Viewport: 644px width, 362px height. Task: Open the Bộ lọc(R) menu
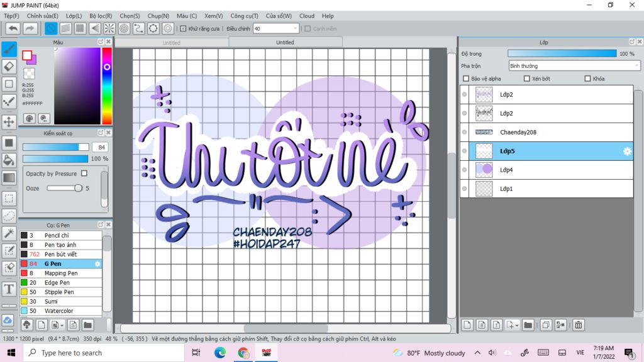[101, 16]
